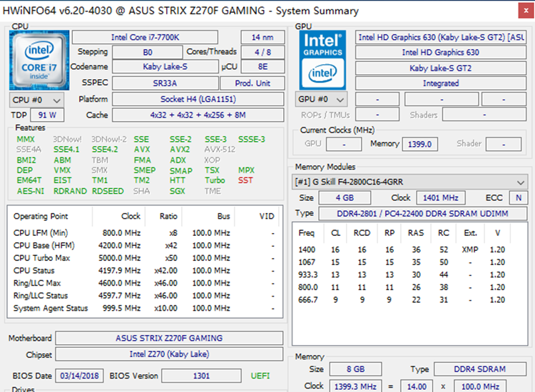
Task: Click the Socket H4 (LGA1151) platform field
Action: [x=198, y=99]
